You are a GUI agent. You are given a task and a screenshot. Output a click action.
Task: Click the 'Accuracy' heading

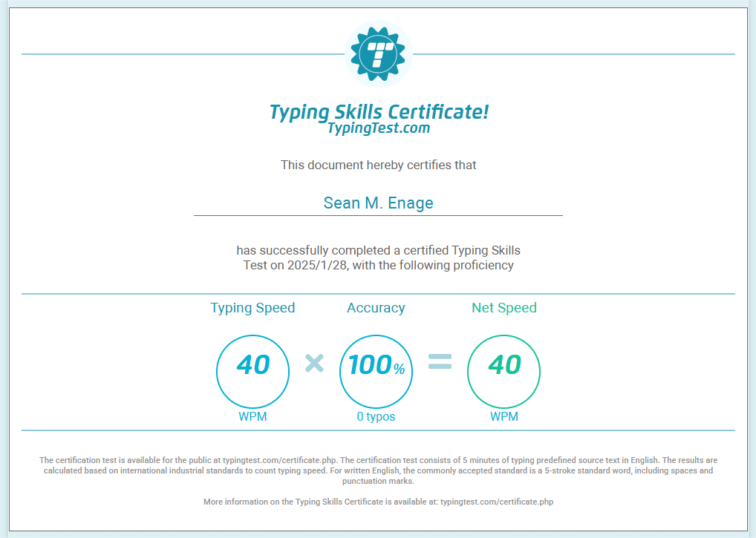376,308
